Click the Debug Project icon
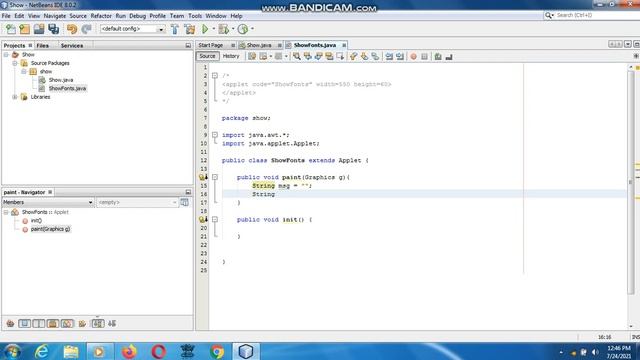 pos(224,29)
